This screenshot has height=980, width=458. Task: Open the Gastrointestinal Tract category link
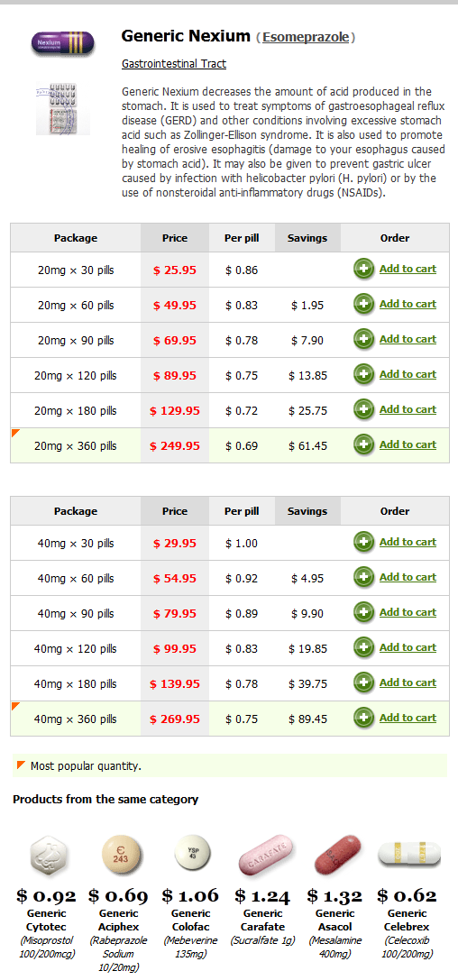(174, 64)
